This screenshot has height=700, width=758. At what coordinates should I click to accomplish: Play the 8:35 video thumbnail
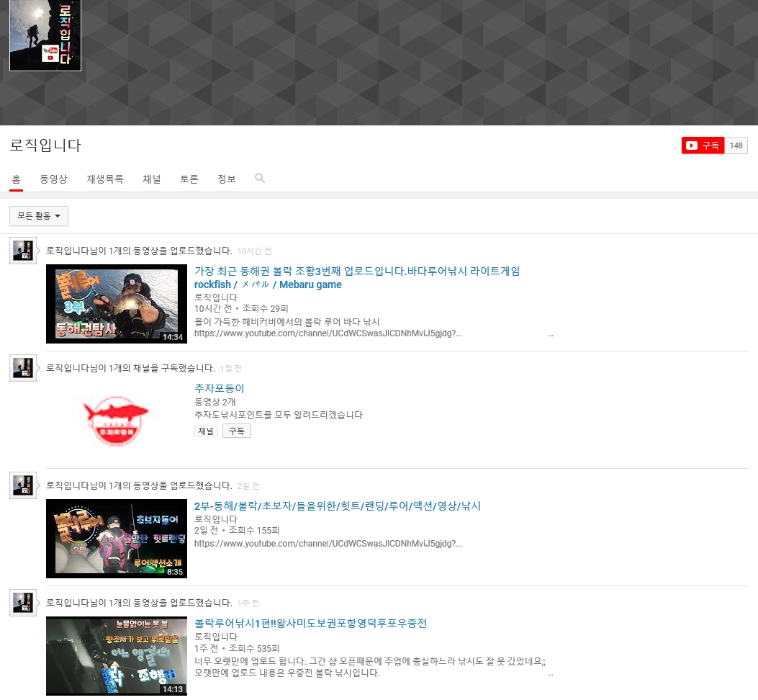(117, 539)
